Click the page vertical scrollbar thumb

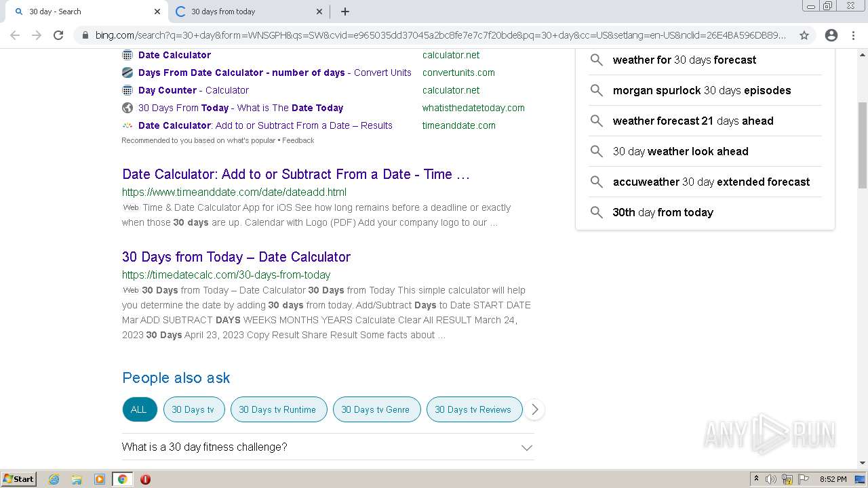[862, 145]
